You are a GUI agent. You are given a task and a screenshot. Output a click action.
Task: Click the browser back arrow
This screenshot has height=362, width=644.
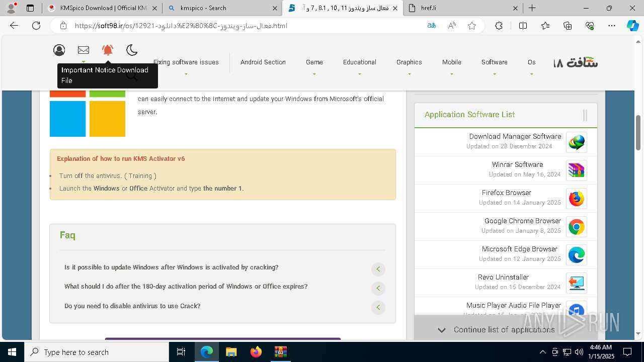14,26
